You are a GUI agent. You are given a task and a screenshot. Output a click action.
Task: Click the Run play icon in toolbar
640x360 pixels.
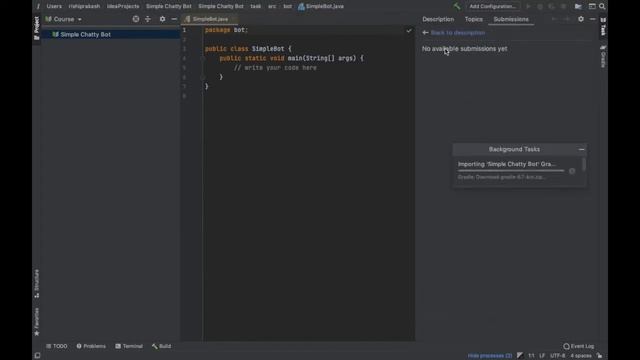click(529, 6)
